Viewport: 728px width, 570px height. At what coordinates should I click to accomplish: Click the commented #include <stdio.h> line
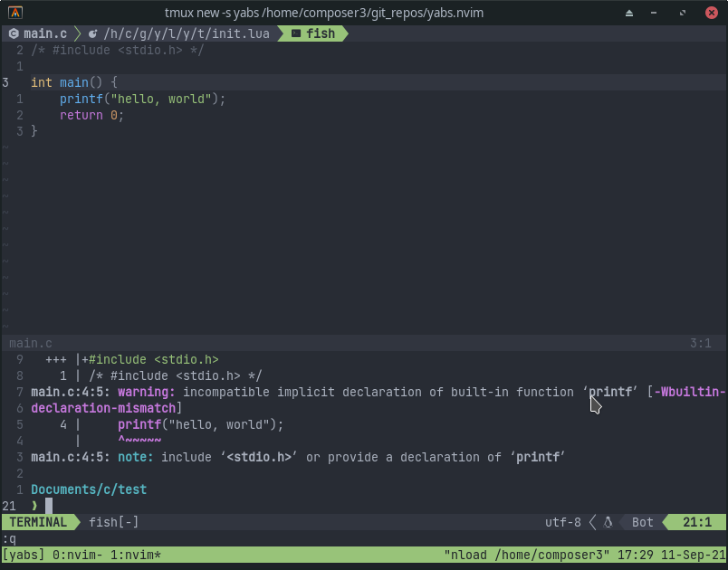[117, 50]
